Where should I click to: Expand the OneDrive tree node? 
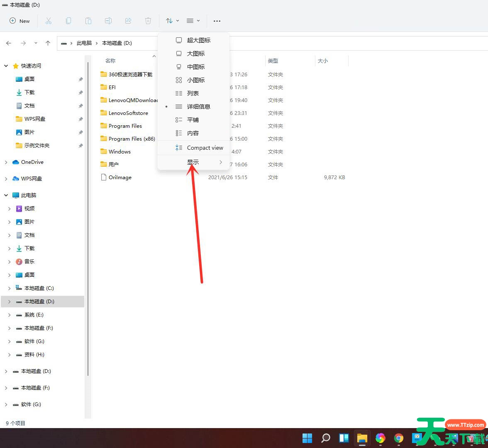[x=6, y=163]
